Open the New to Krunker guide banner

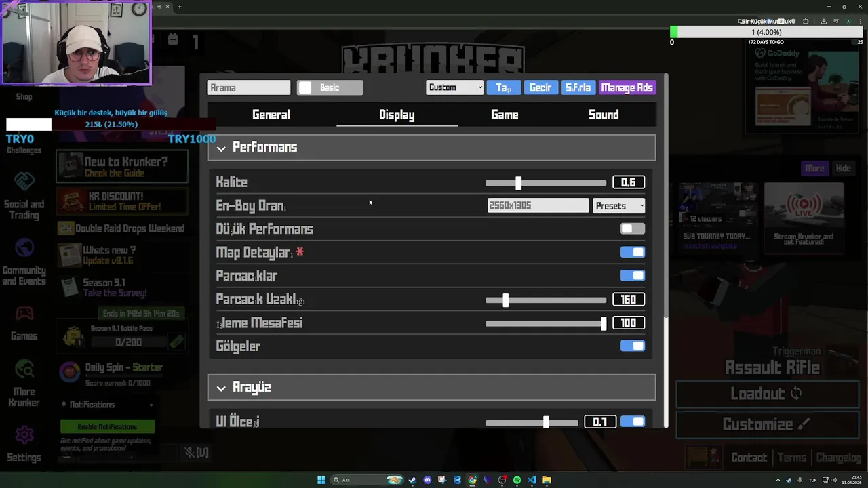pyautogui.click(x=122, y=167)
